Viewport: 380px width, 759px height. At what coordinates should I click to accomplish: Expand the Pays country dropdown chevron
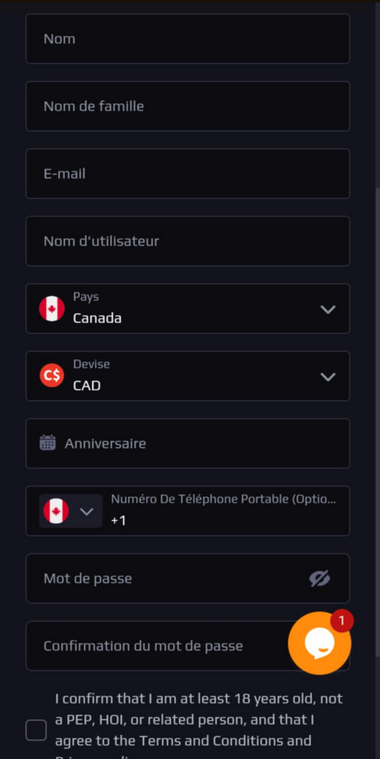(328, 309)
